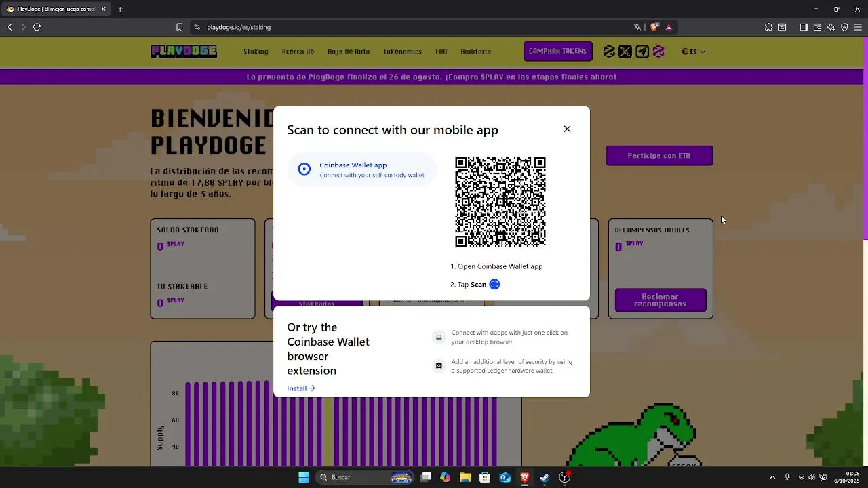
Task: Open OBS Studio from taskbar
Action: [564, 477]
